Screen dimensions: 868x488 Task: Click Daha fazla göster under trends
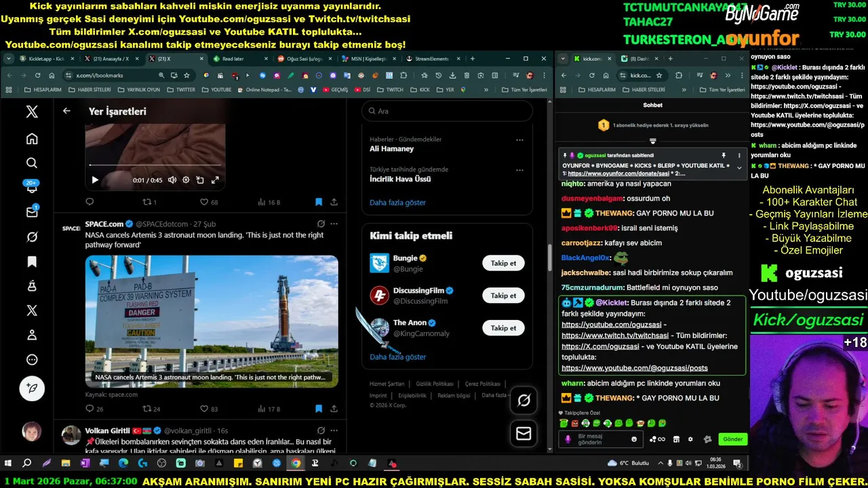pos(397,203)
